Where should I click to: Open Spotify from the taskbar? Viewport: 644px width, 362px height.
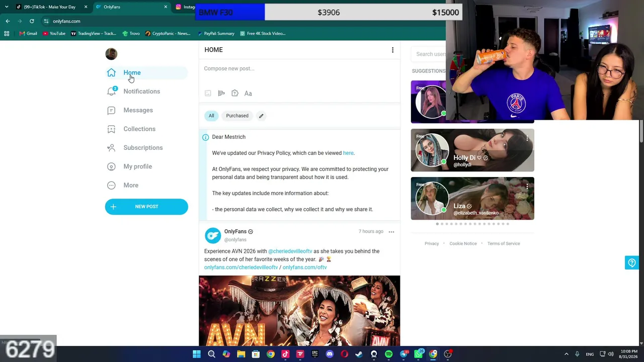click(388, 354)
